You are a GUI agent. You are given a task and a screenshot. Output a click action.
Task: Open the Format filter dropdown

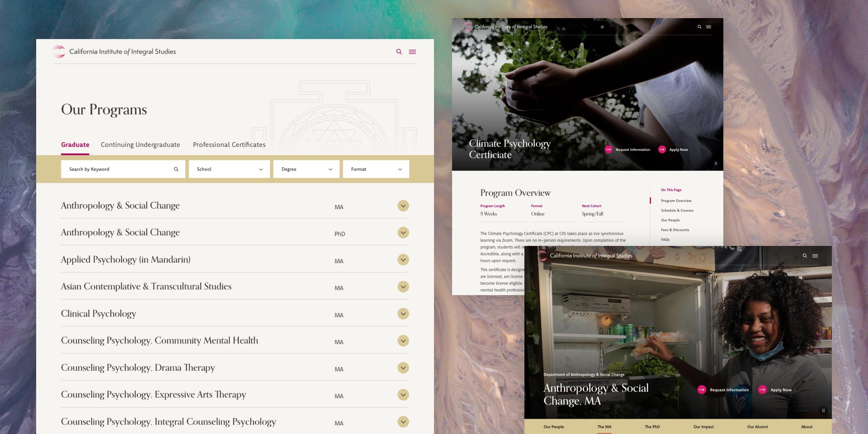pos(376,169)
